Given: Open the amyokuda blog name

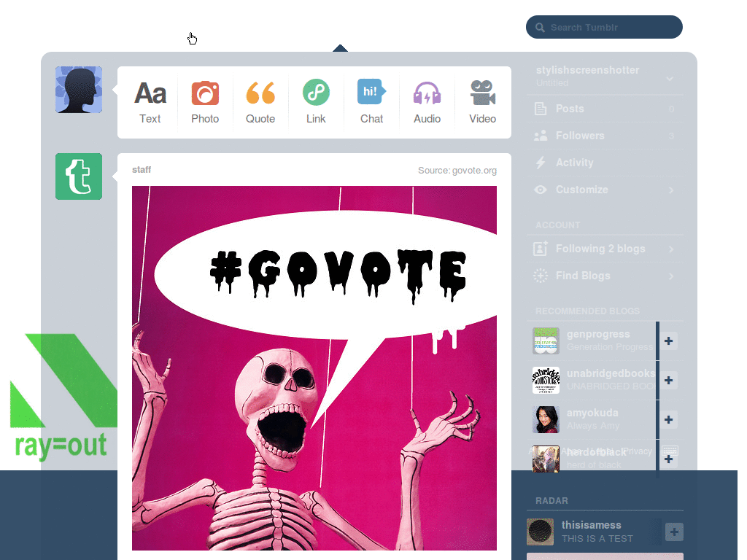Looking at the screenshot, I should point(592,413).
